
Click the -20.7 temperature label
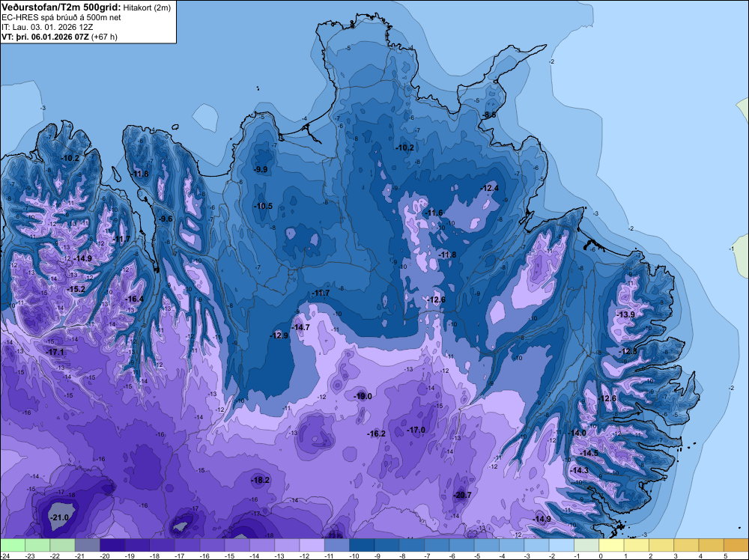tap(462, 495)
